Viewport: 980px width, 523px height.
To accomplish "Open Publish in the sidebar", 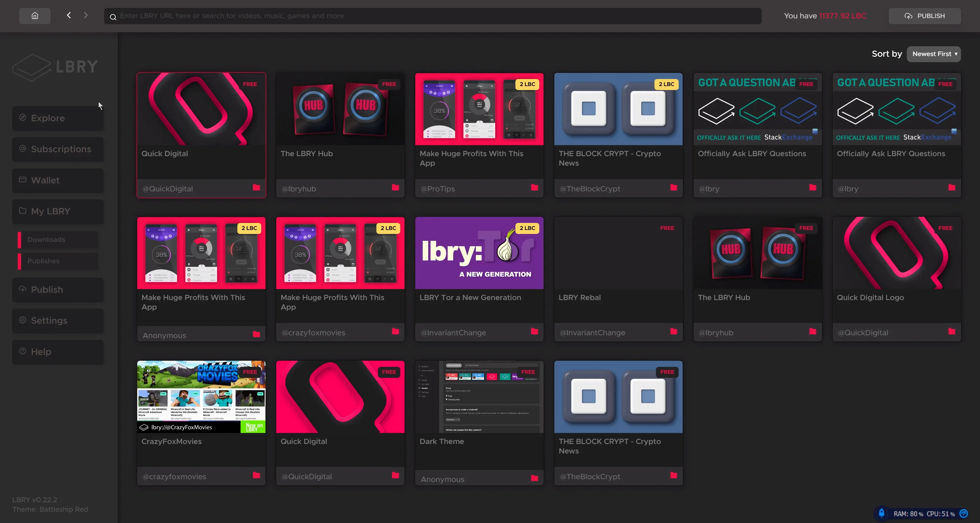I will (x=58, y=290).
